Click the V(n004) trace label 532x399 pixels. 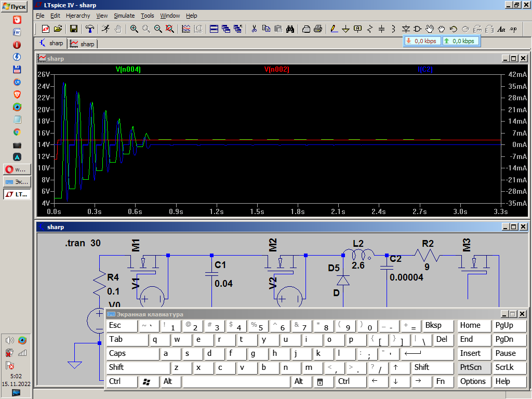[128, 69]
